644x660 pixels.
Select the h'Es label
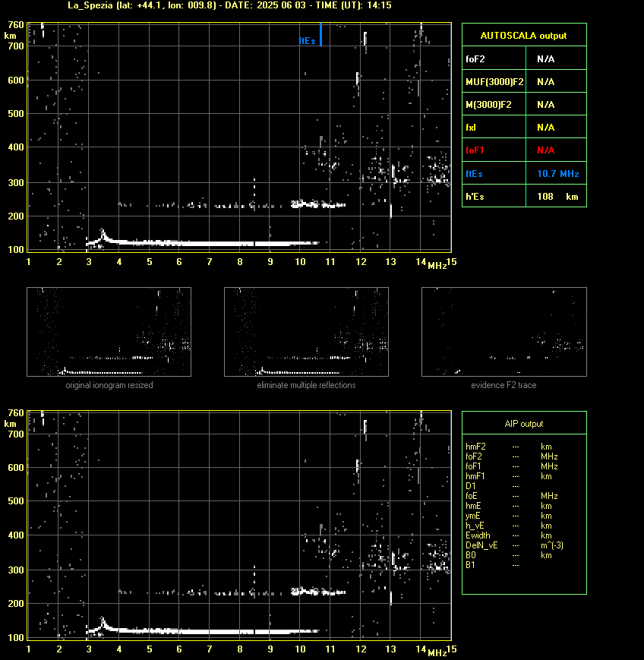tap(475, 197)
